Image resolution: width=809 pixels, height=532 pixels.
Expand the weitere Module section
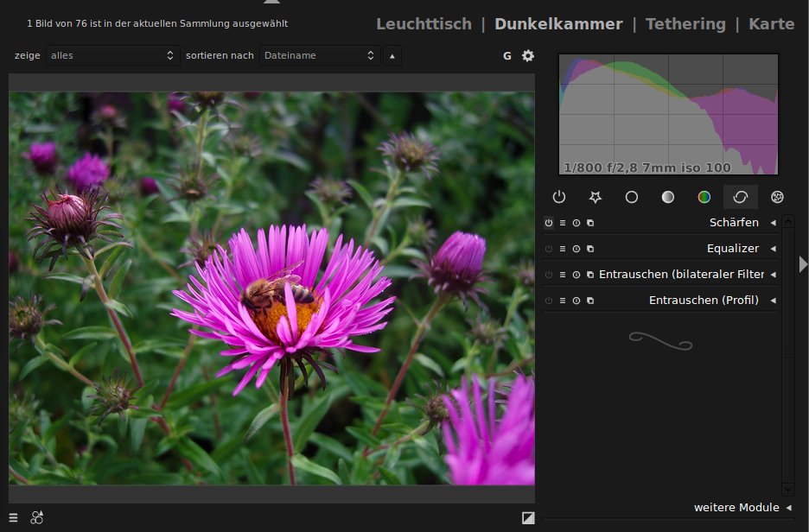coord(788,508)
